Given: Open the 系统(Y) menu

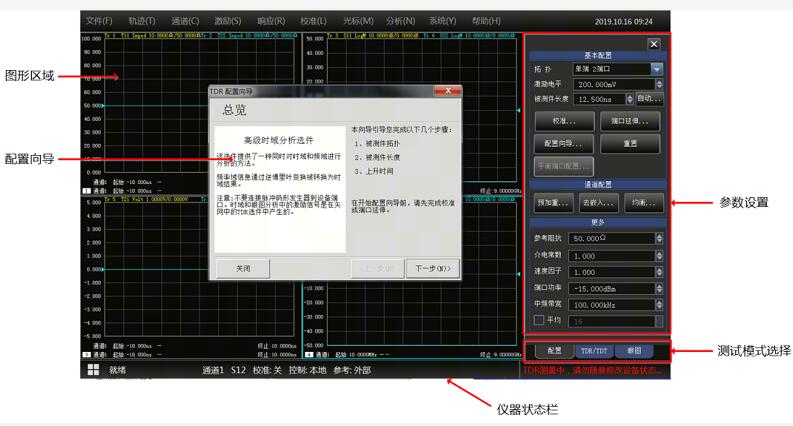Looking at the screenshot, I should coord(443,21).
